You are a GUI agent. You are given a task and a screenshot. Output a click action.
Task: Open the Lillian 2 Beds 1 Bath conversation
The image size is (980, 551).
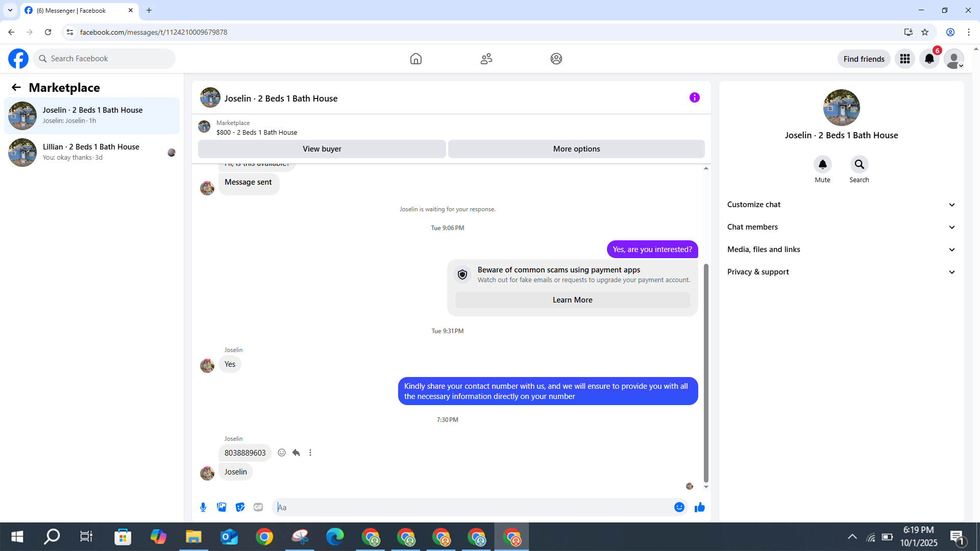92,153
